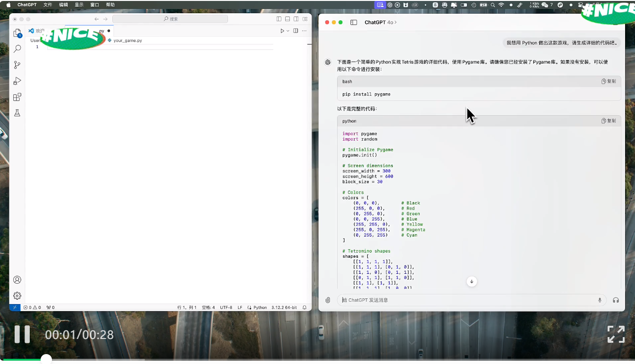Jump to bottom of ChatGPT conversation
Viewport: 635px width, 364px height.
(471, 281)
